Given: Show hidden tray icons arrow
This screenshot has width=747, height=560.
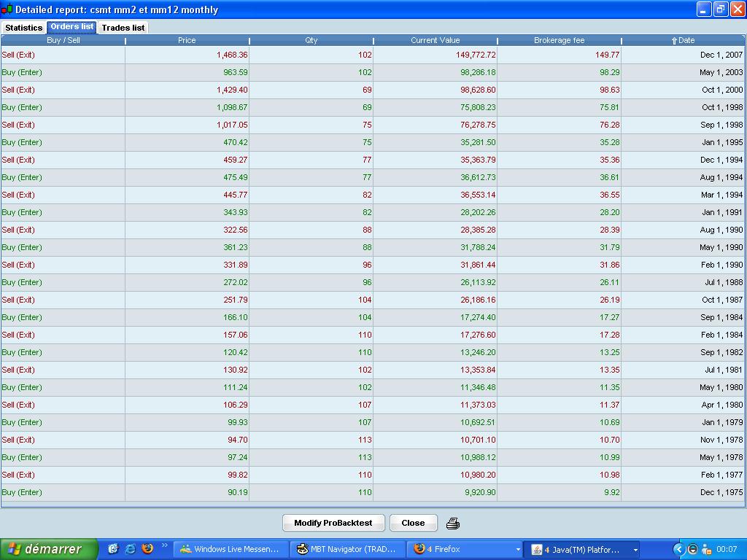Looking at the screenshot, I should pos(678,550).
